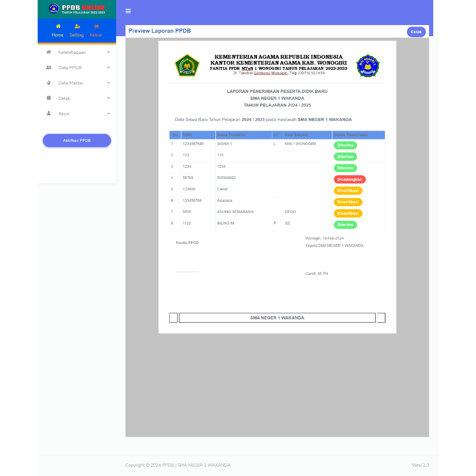Click the small box left of report footer
476x476 pixels.
[x=173, y=317]
